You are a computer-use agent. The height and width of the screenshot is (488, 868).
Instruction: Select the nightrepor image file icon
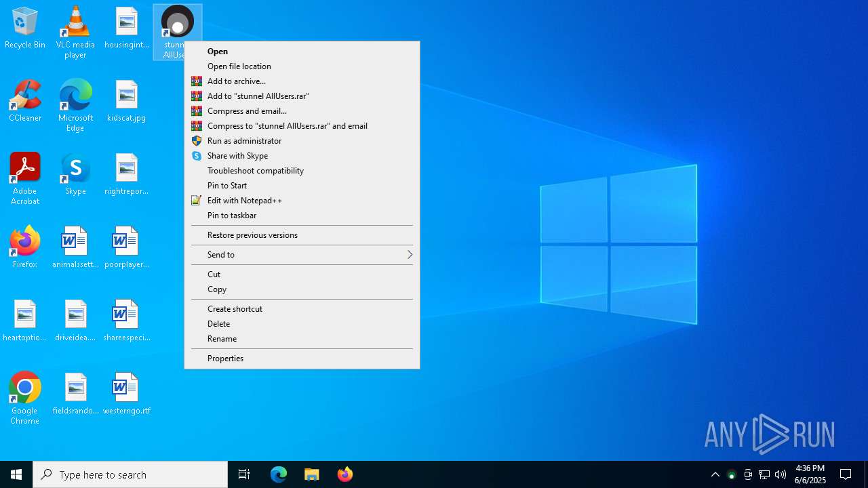click(127, 174)
